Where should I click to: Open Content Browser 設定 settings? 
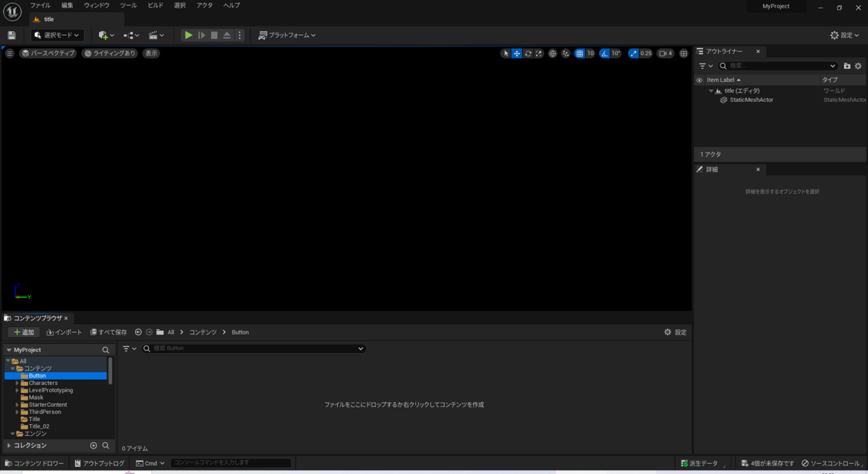pos(676,332)
